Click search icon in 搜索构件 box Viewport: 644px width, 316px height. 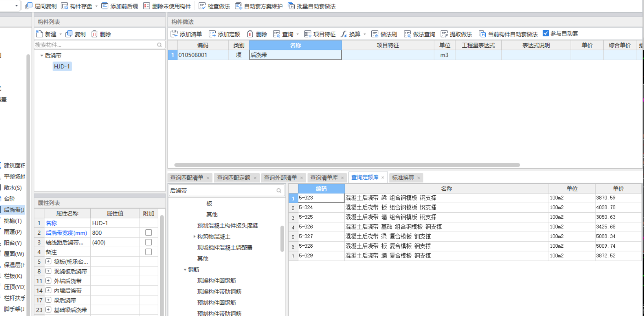click(x=159, y=45)
